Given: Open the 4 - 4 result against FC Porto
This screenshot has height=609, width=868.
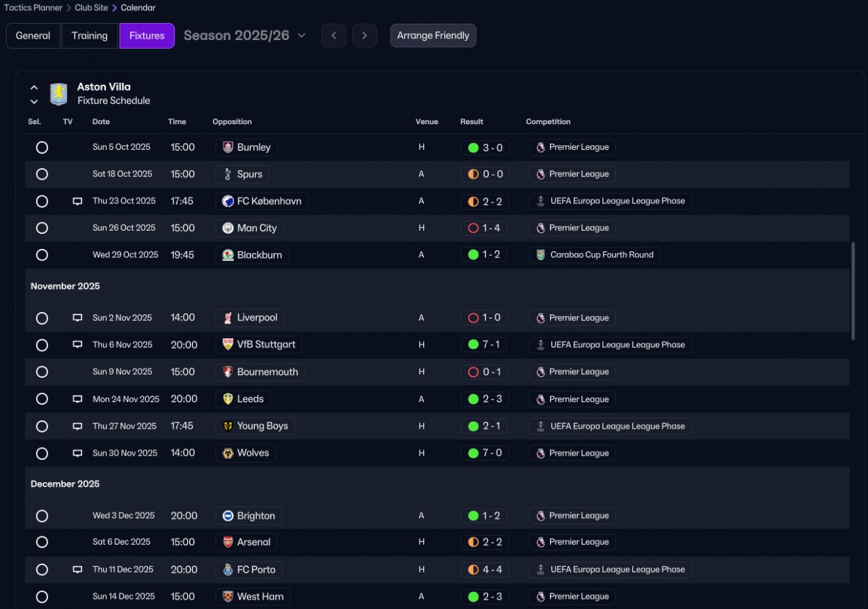Looking at the screenshot, I should point(485,570).
